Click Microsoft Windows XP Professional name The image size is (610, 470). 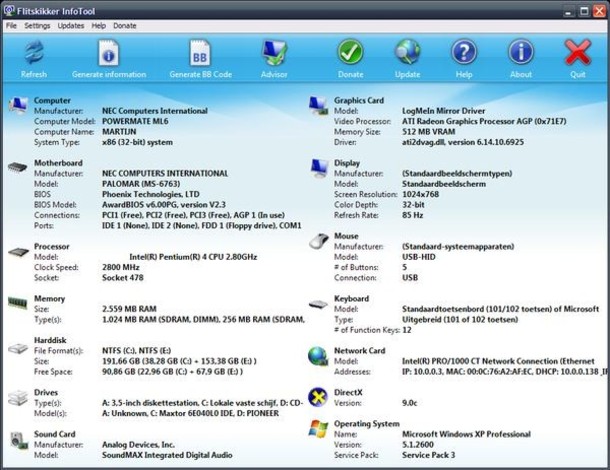tap(466, 434)
